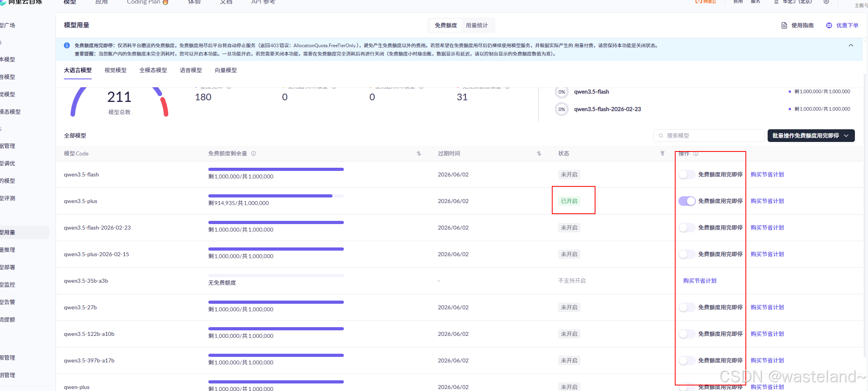
Task: Switch to the 用量统计 tab
Action: pyautogui.click(x=476, y=25)
